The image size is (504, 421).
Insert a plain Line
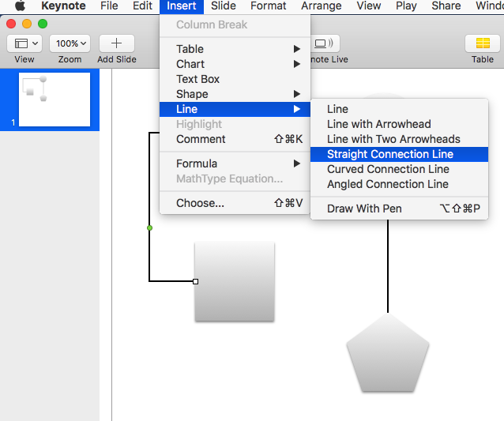[399, 109]
